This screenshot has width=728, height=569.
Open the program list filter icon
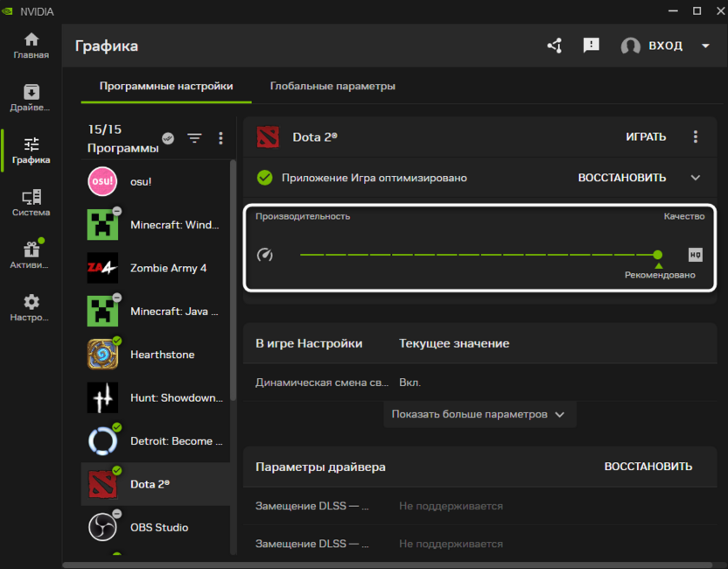[194, 138]
